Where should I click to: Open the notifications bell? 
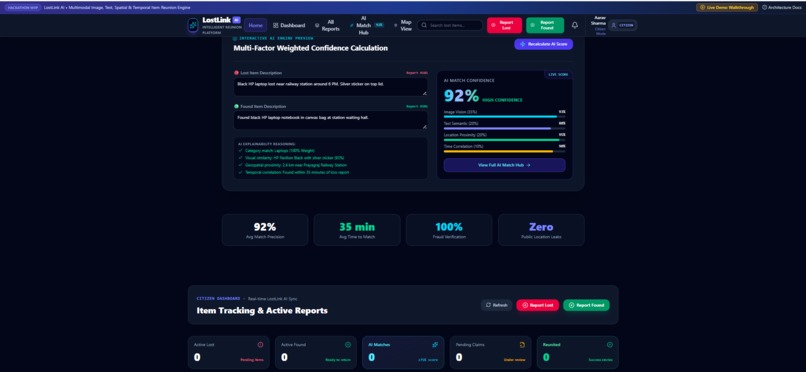pos(575,25)
